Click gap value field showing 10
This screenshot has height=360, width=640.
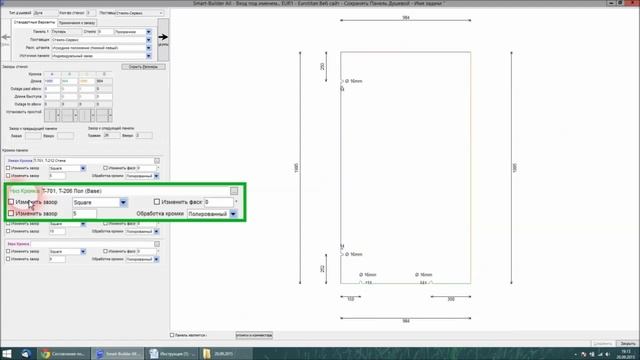(57, 231)
